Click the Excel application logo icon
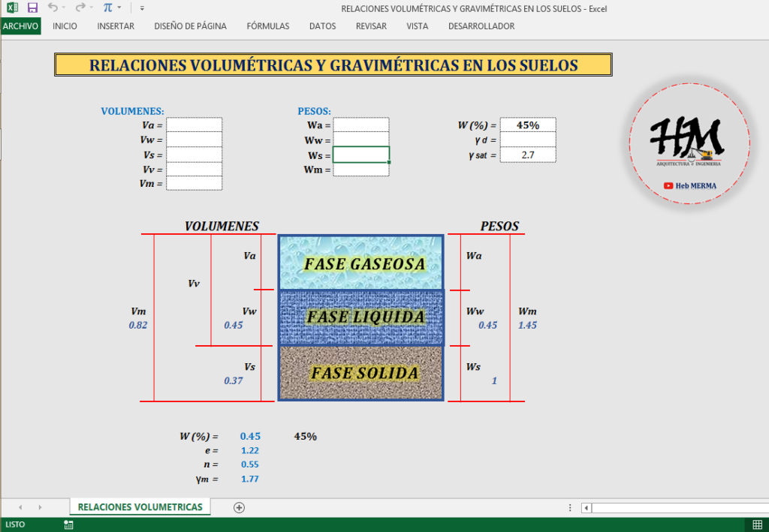The image size is (769, 532). [12, 8]
